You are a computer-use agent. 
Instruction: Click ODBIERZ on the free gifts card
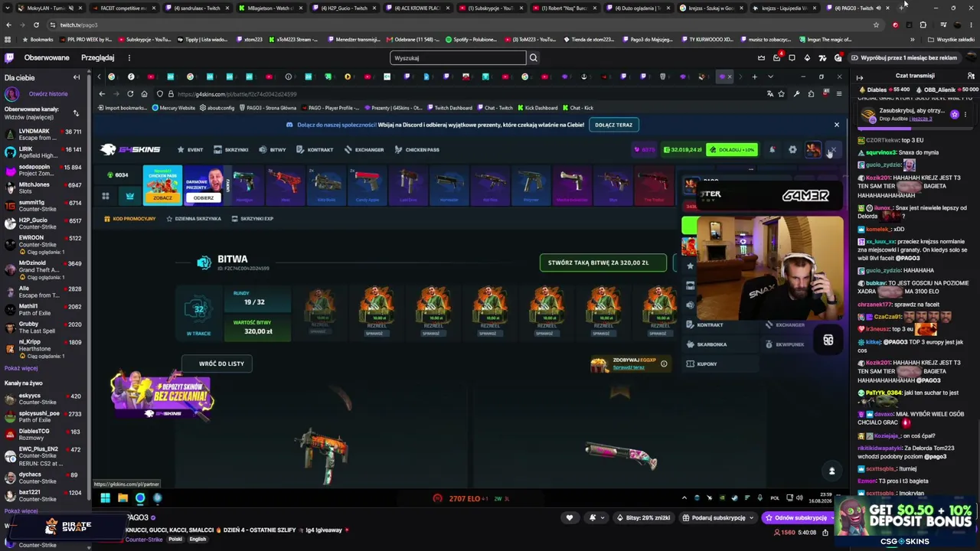pos(204,197)
